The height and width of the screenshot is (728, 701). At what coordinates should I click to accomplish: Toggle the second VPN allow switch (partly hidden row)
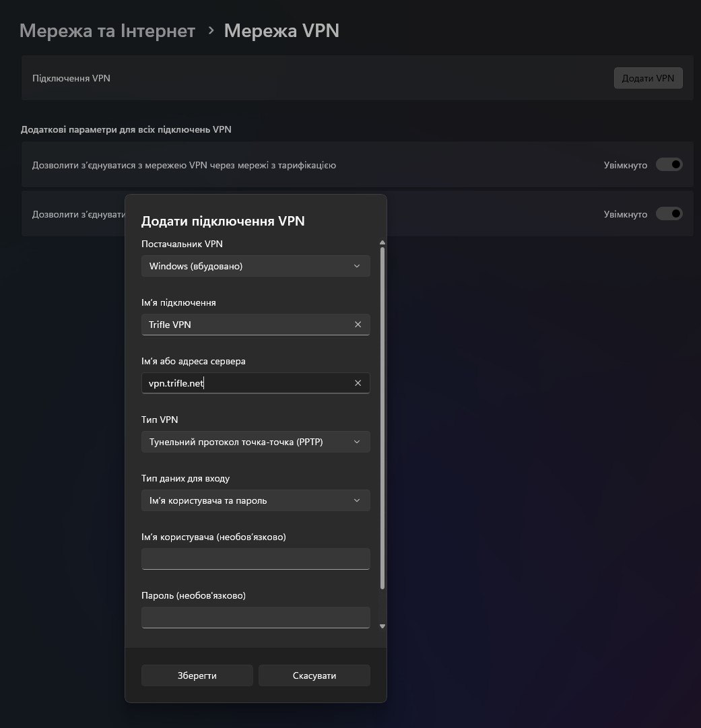click(669, 213)
